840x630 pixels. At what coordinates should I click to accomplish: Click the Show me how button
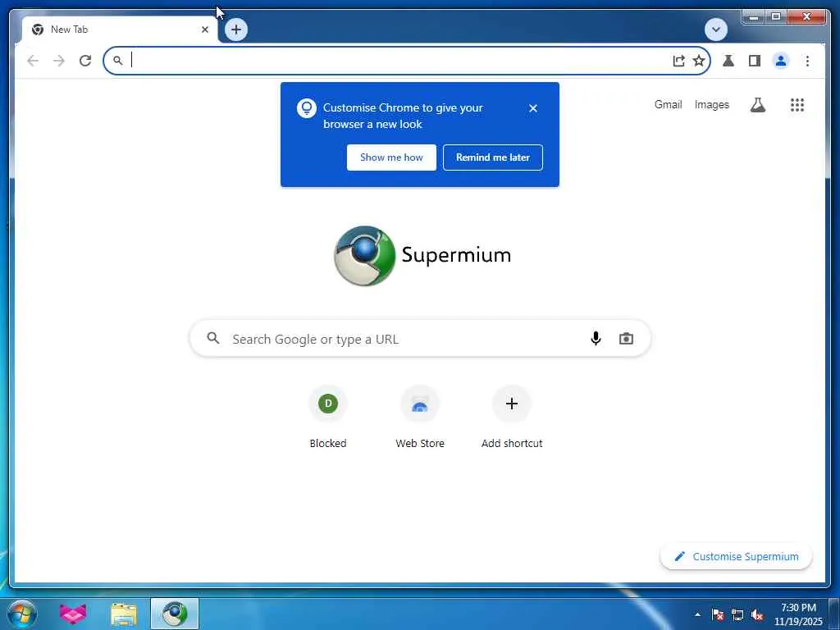click(x=391, y=157)
